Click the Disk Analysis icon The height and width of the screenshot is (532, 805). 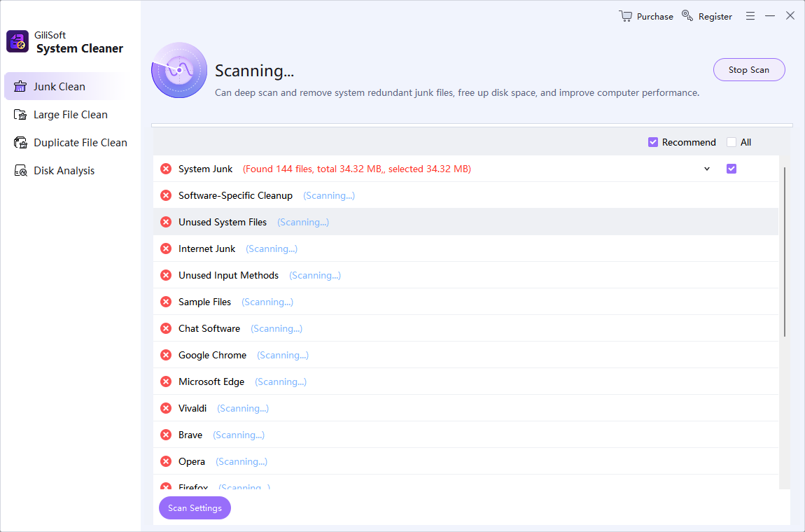tap(20, 171)
